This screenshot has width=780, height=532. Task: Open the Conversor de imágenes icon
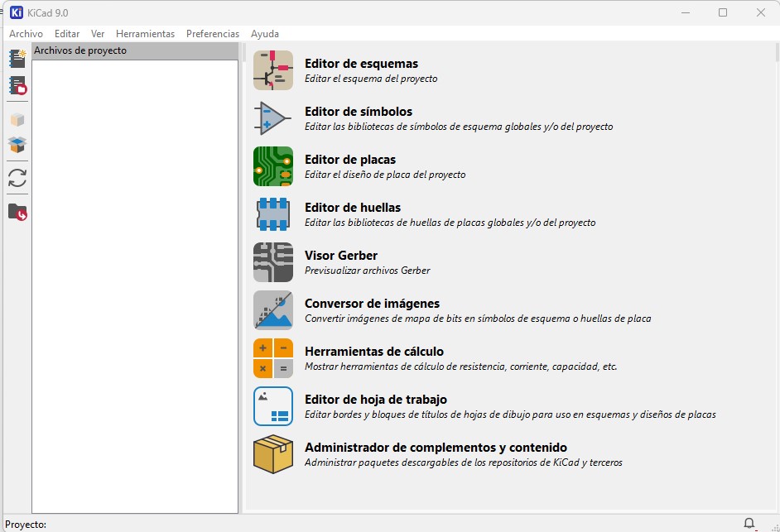[x=273, y=310]
